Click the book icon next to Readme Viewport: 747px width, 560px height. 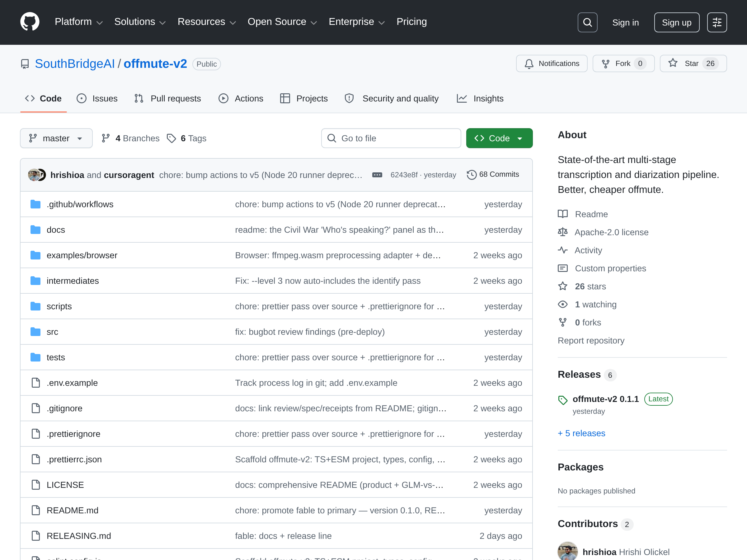click(x=563, y=214)
